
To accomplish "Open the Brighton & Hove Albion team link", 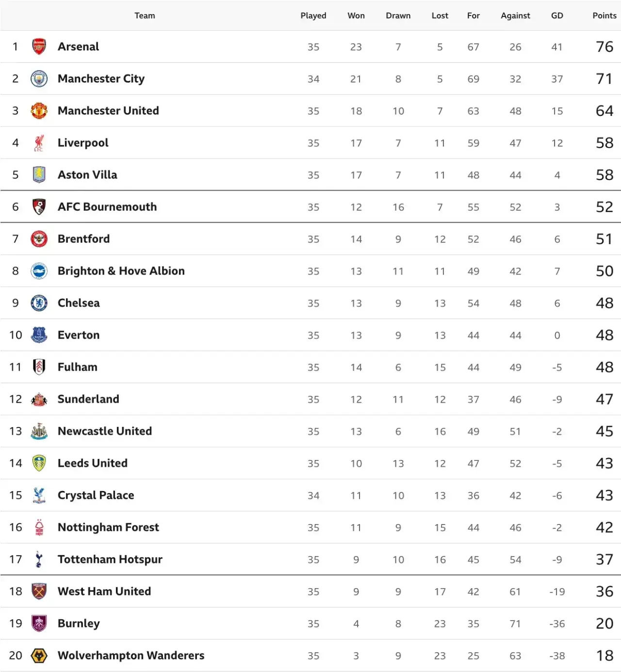I will tap(121, 271).
